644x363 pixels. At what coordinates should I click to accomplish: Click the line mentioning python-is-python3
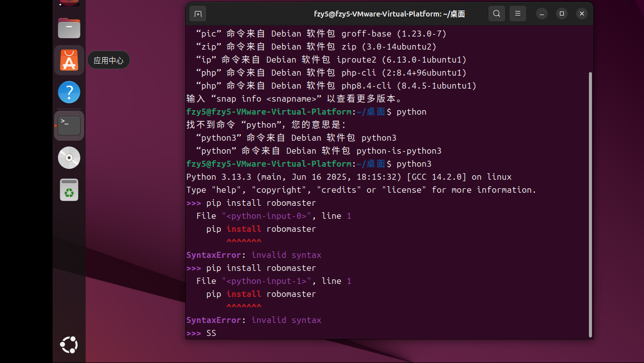pos(318,151)
